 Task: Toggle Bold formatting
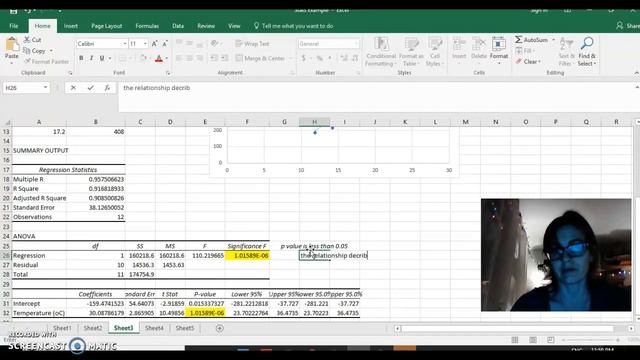81,58
